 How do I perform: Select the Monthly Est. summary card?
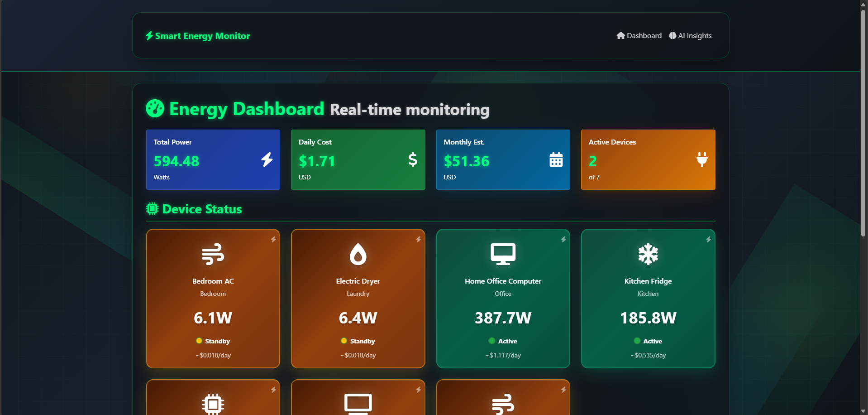click(503, 159)
